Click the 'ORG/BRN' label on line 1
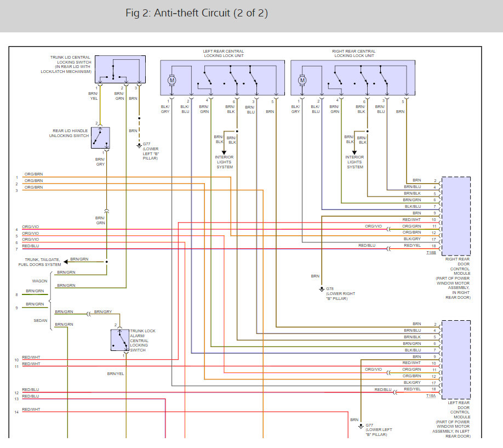503x448 pixels. point(33,174)
